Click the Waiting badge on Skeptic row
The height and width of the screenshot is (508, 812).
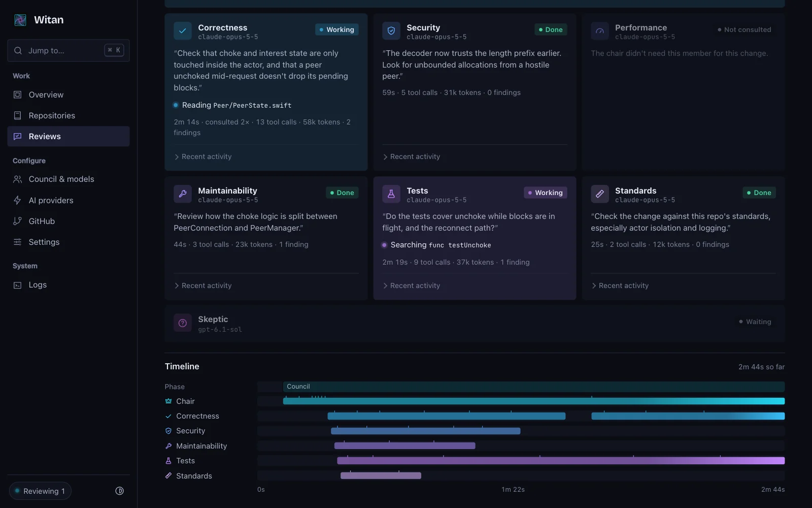coord(755,322)
